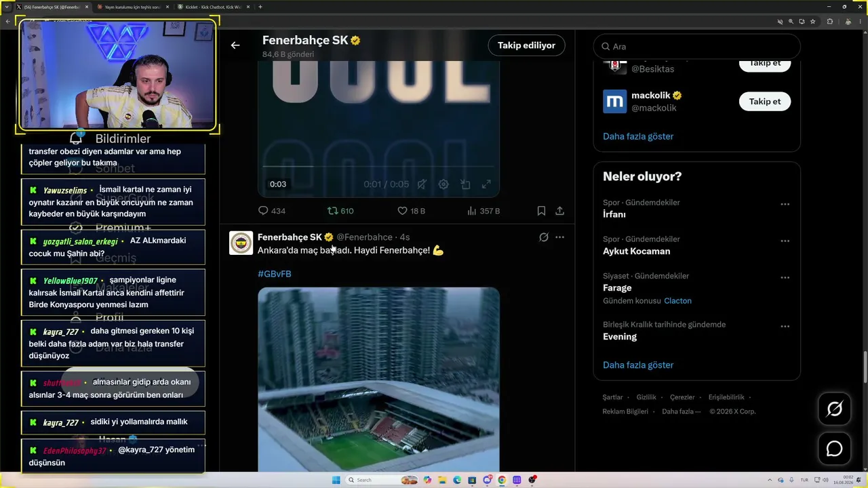Open the Erişilebilirlik footer link
868x488 pixels.
point(726,397)
